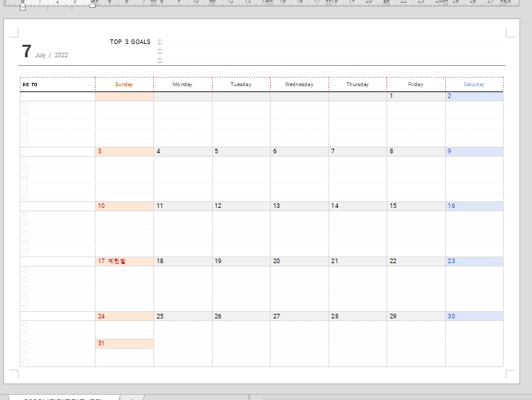Click the circled 1 goal marker
The image size is (532, 400).
tap(159, 42)
